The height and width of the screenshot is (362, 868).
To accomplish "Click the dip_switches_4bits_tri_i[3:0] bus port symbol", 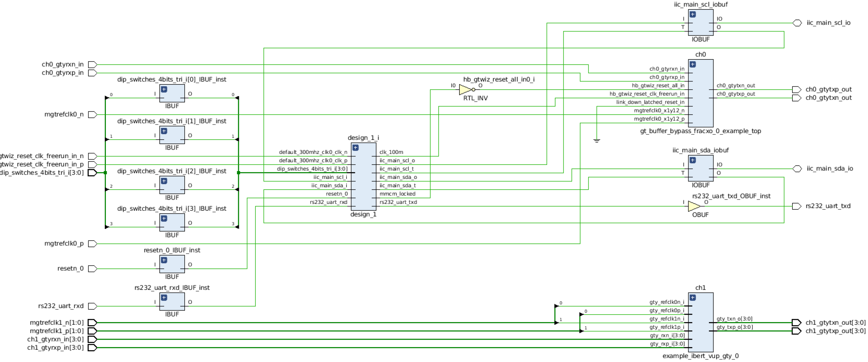I will click(93, 173).
